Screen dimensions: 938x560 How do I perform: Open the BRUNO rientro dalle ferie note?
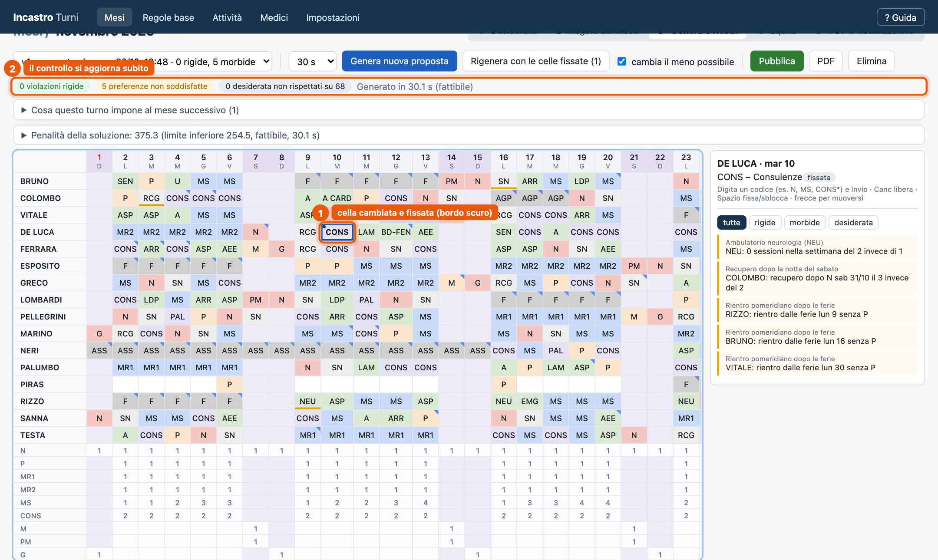[x=817, y=336]
